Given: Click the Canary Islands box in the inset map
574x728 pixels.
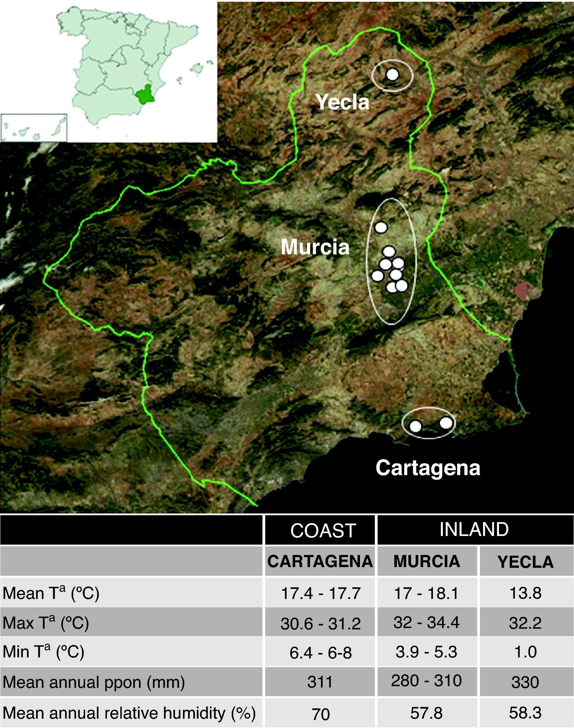Looking at the screenshot, I should [x=34, y=128].
